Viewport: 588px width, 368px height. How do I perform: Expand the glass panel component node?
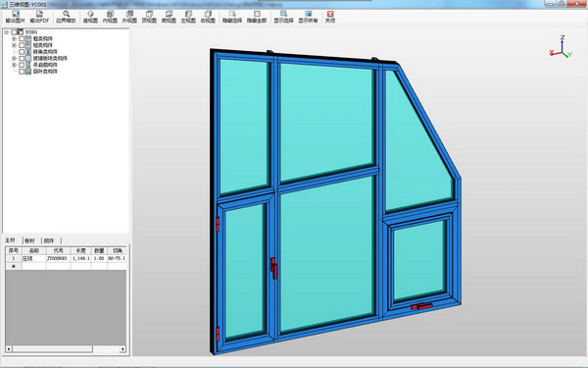pos(14,58)
